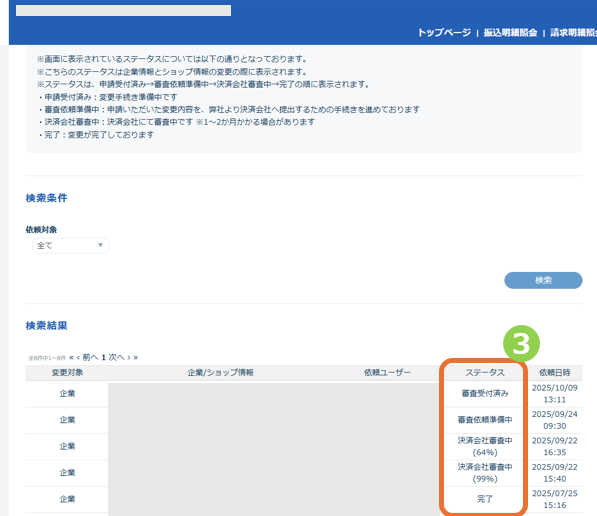Click the date 2025/09/24 09:30
The width and height of the screenshot is (597, 516).
click(x=555, y=420)
